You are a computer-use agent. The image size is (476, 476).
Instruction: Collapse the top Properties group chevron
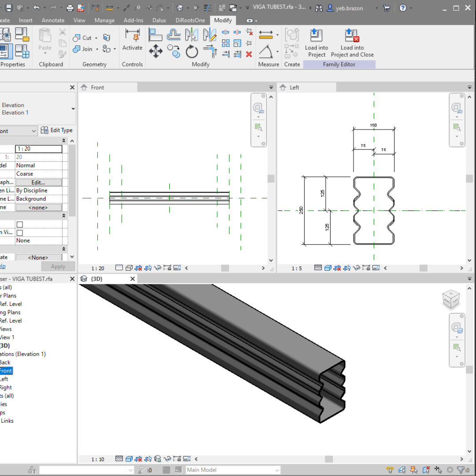click(x=64, y=141)
